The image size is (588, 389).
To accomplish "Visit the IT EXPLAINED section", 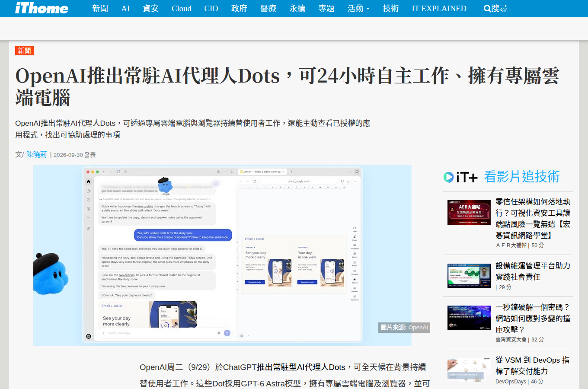I will pyautogui.click(x=439, y=9).
